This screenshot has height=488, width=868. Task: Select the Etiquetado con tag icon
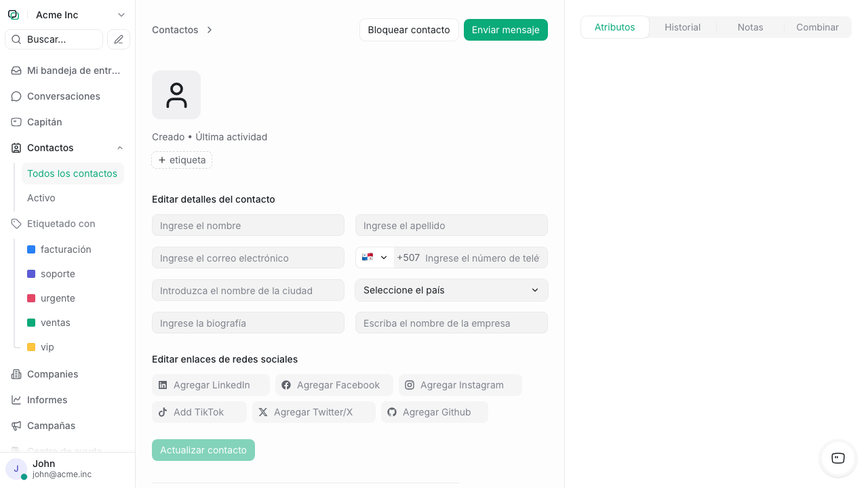point(16,224)
